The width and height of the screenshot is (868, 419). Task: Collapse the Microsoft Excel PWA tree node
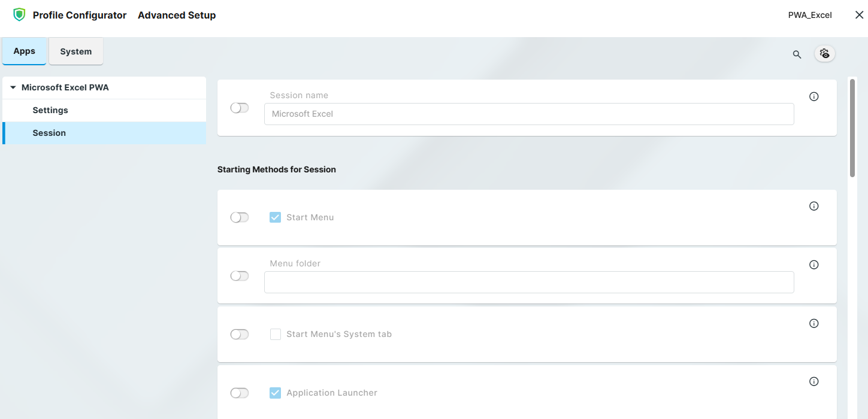click(x=13, y=87)
